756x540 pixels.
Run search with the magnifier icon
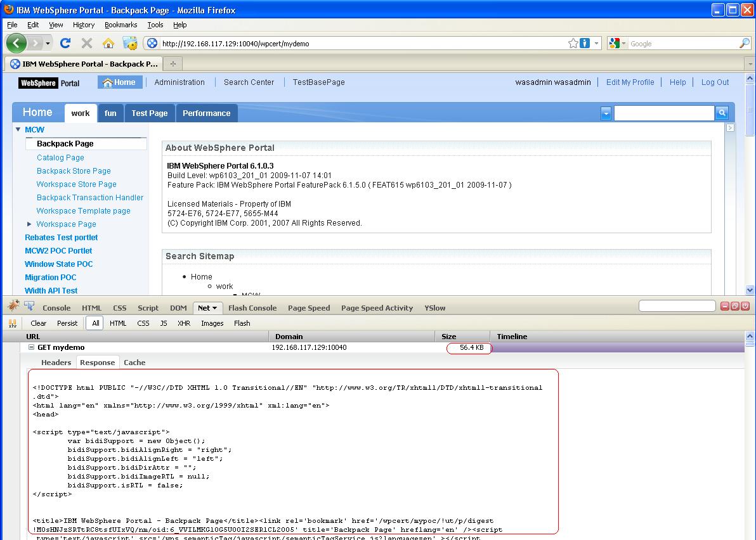tap(745, 43)
